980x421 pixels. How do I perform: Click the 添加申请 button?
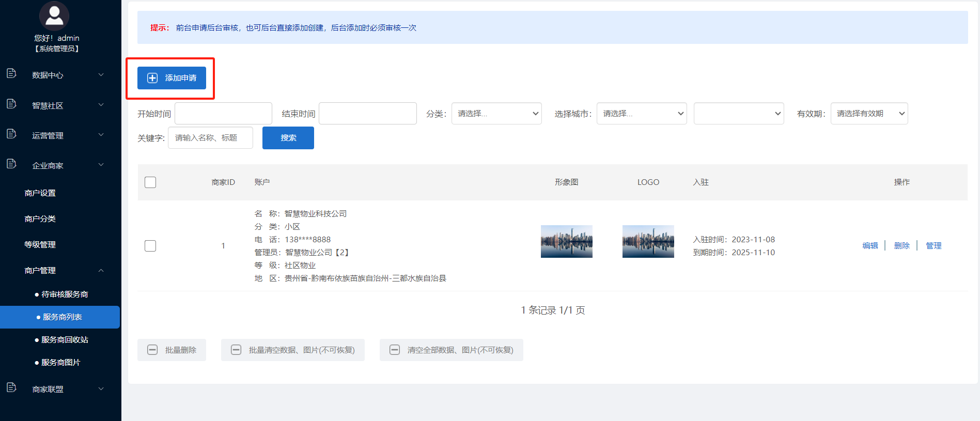click(172, 78)
